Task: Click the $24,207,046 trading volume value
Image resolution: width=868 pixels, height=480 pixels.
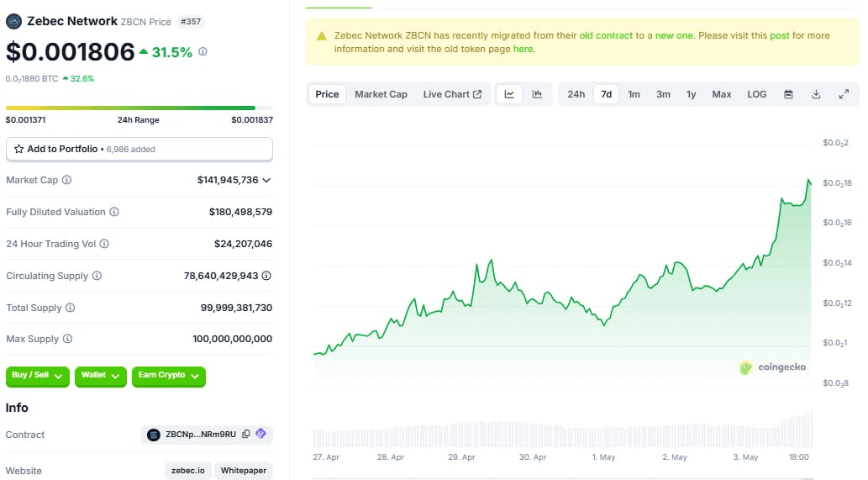Action: (x=243, y=244)
